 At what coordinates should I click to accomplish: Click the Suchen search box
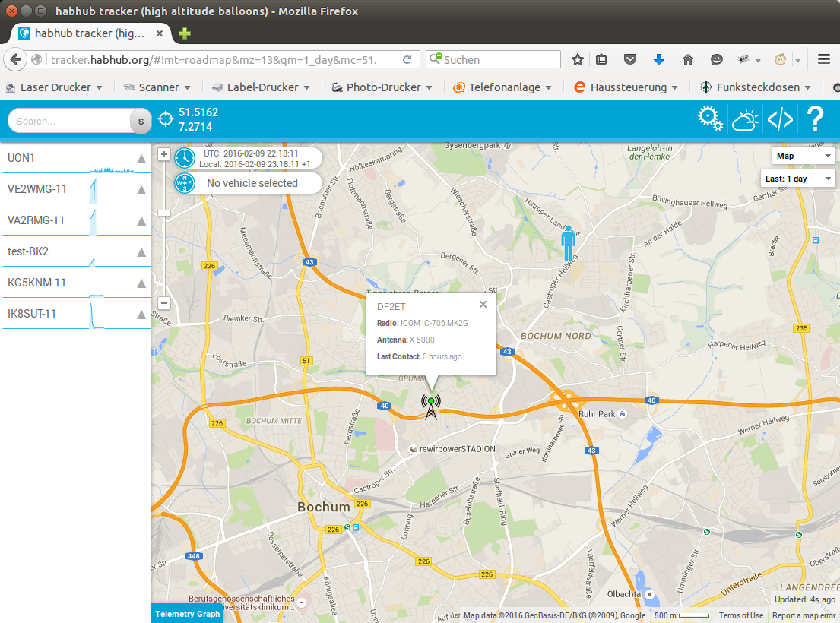(493, 59)
